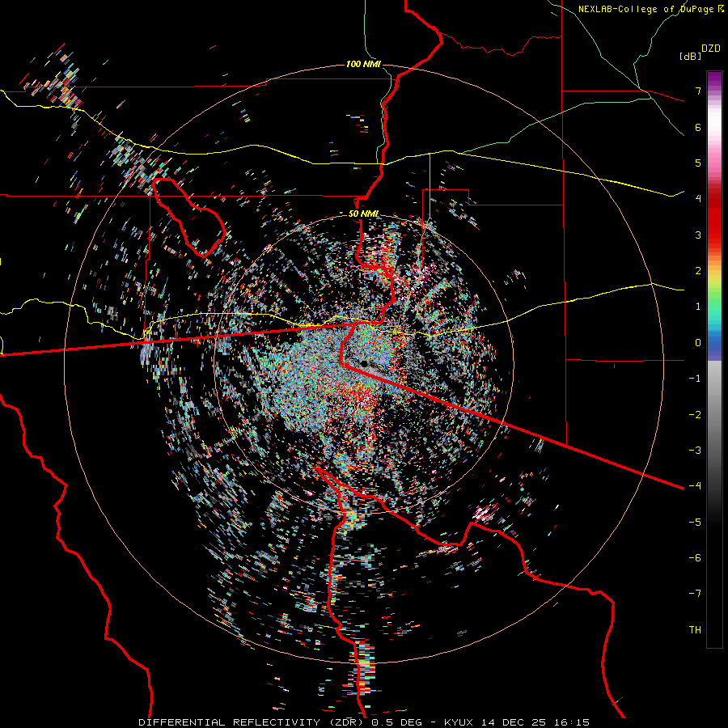Viewport: 728px width, 728px height.
Task: Click the [dB] units label
Action: coord(691,56)
